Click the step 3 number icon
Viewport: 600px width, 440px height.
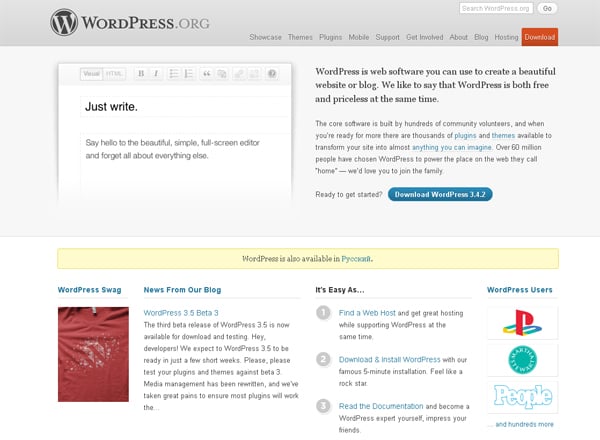coord(323,406)
